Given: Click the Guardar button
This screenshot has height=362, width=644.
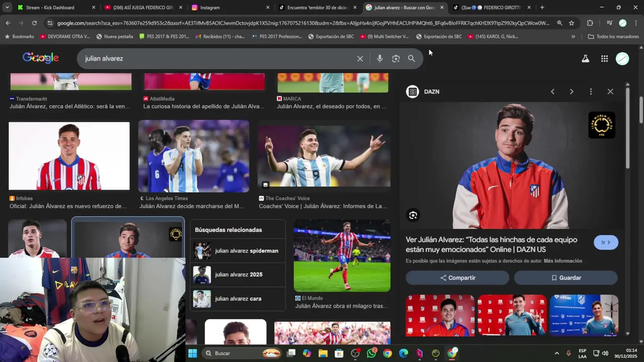Looking at the screenshot, I should pyautogui.click(x=566, y=278).
